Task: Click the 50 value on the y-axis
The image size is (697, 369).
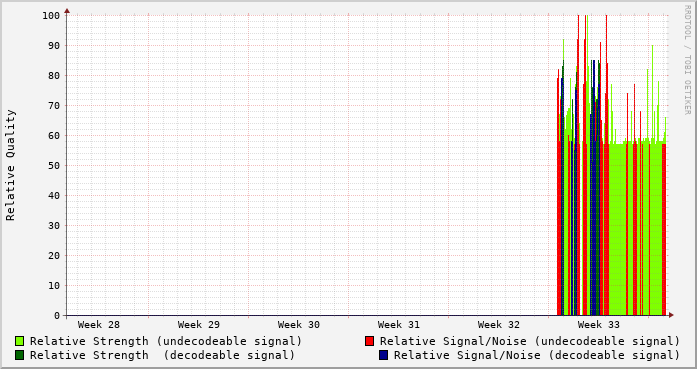Action: [54, 165]
